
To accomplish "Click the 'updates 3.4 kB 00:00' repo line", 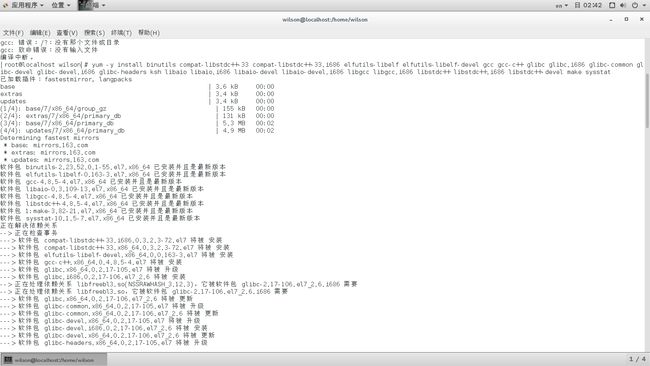I will click(137, 101).
